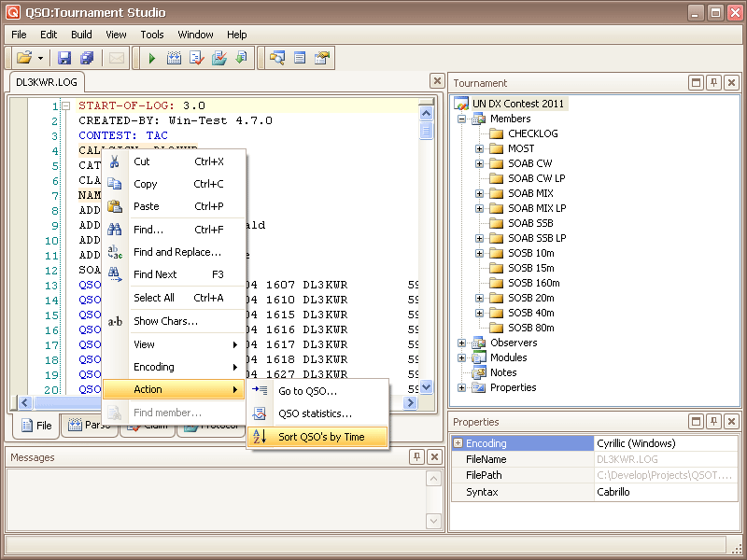Expand the Observers tree node

click(461, 343)
